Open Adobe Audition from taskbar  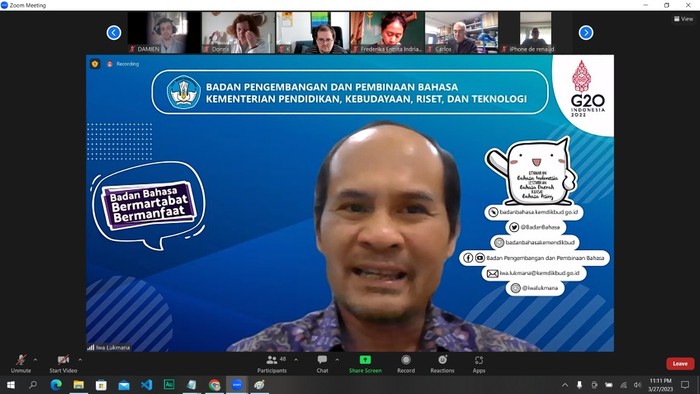coord(169,385)
